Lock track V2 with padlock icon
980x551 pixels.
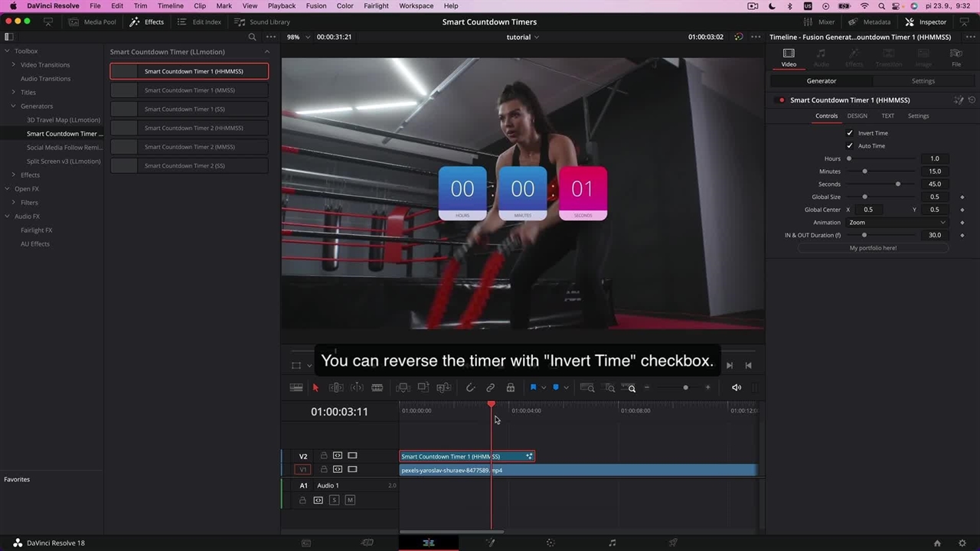[323, 455]
